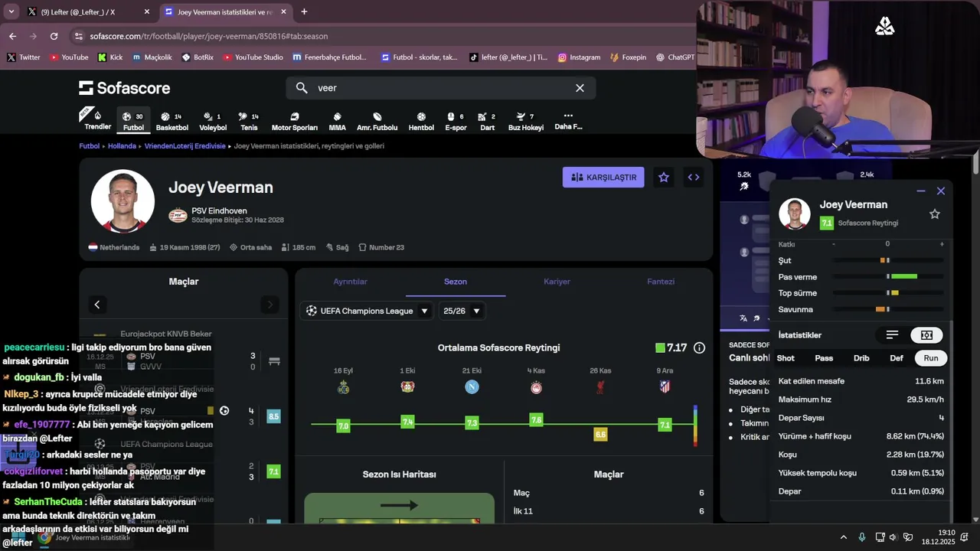Open the Dart category
980x551 pixels.
click(487, 121)
